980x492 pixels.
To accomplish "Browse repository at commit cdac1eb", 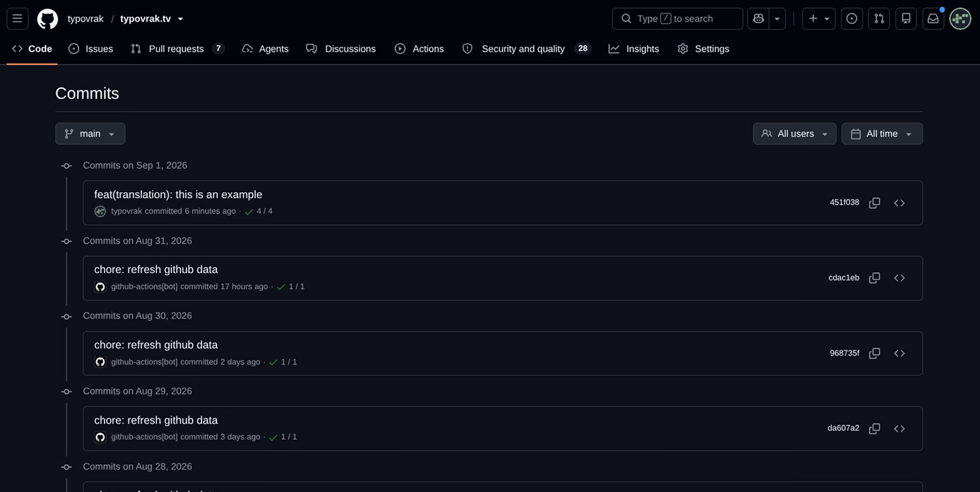I will [x=899, y=278].
